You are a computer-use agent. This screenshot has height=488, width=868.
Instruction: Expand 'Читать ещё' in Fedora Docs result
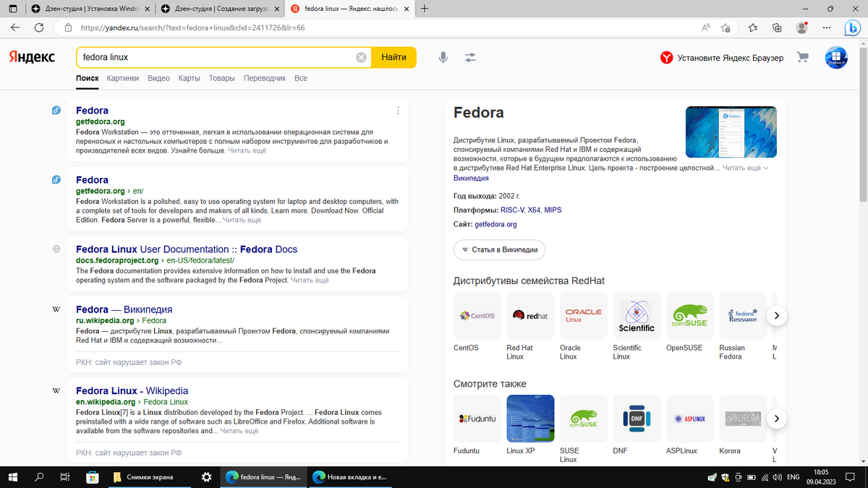(x=310, y=280)
